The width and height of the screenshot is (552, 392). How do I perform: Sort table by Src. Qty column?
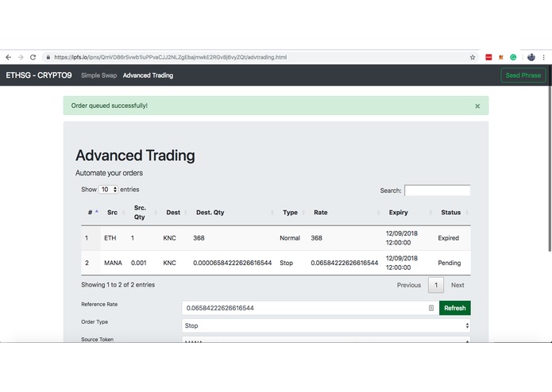[144, 213]
